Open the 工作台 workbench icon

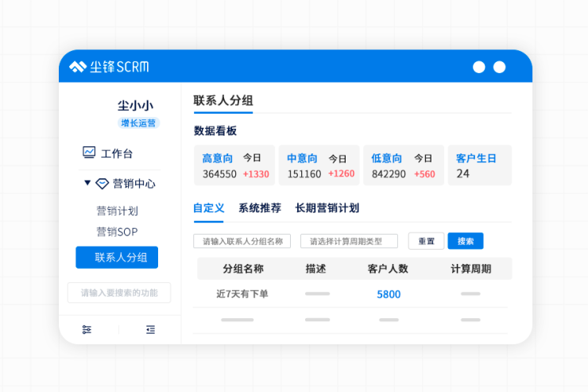pos(89,153)
